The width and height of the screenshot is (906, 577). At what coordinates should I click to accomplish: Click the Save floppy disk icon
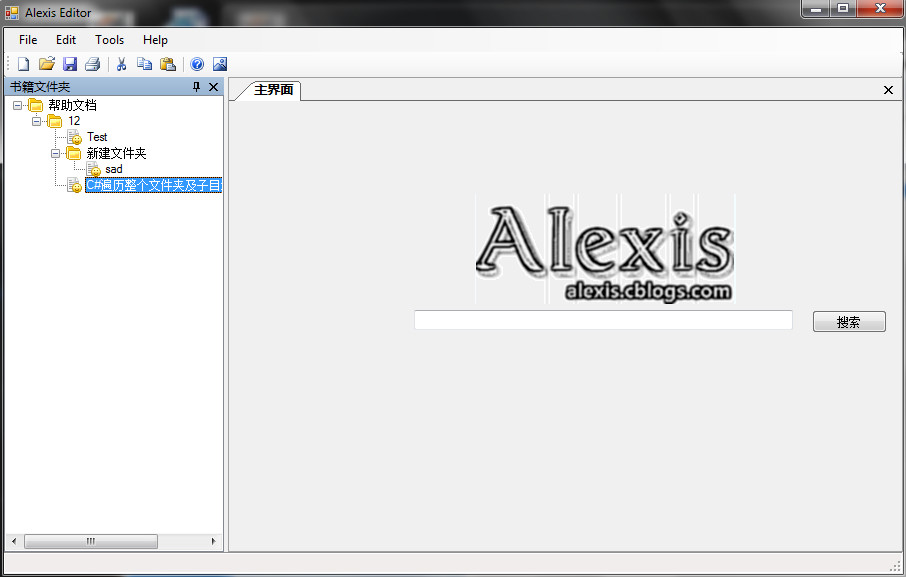(70, 64)
